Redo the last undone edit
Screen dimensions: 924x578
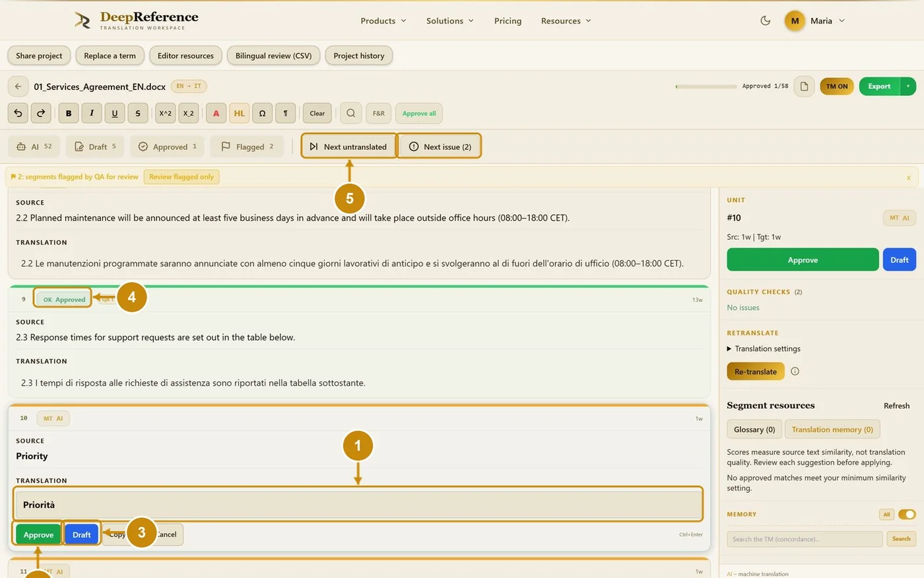[x=41, y=113]
